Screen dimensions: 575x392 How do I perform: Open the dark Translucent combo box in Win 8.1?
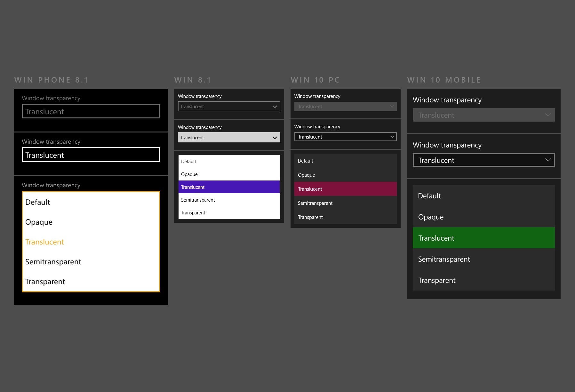click(x=229, y=106)
